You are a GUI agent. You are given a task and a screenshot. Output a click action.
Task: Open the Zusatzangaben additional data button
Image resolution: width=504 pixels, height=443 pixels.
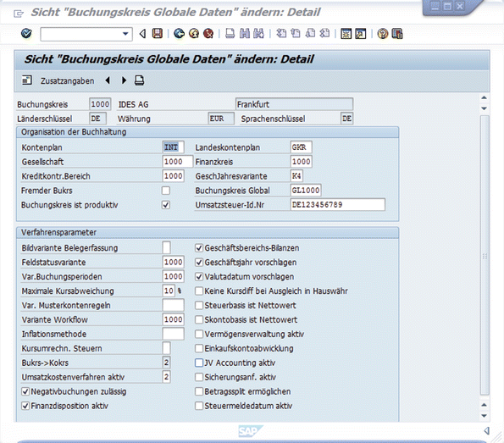[68, 81]
